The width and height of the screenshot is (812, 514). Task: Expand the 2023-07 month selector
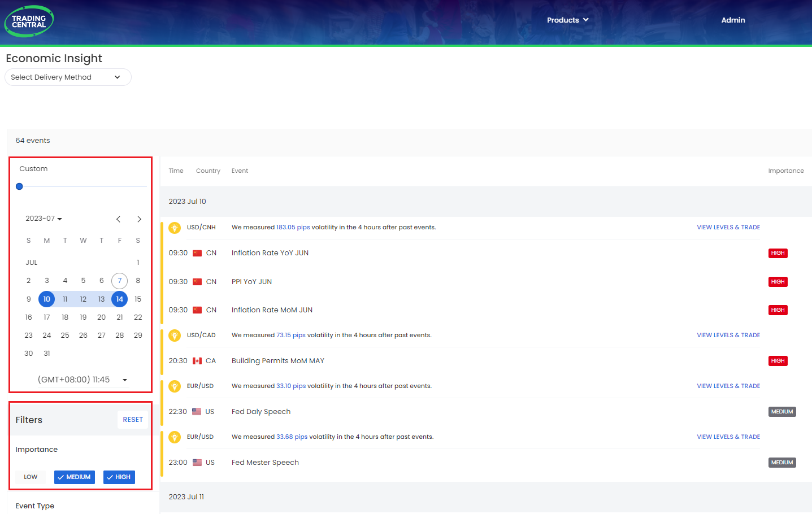pos(44,219)
